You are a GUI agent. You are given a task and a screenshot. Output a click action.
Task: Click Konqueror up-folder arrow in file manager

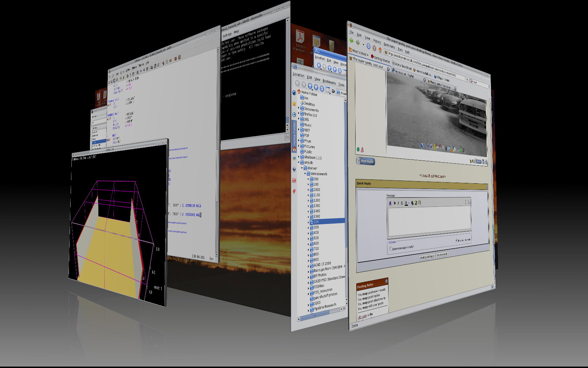point(310,86)
